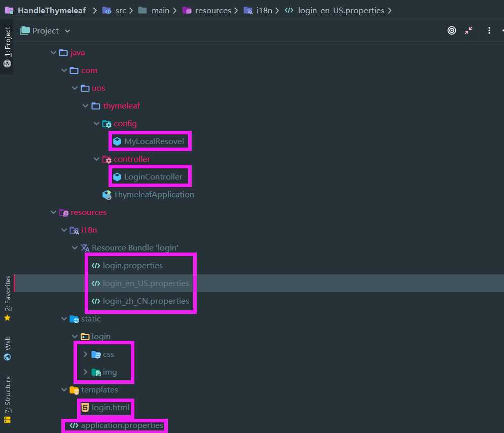Open the Web side tab
Screen dimensions: 504x433
[x=8, y=348]
